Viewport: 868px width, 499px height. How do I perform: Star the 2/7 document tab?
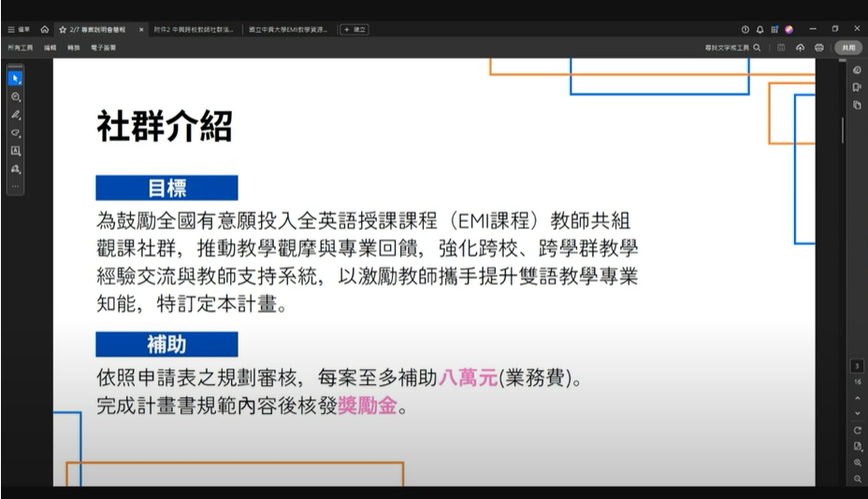point(63,29)
